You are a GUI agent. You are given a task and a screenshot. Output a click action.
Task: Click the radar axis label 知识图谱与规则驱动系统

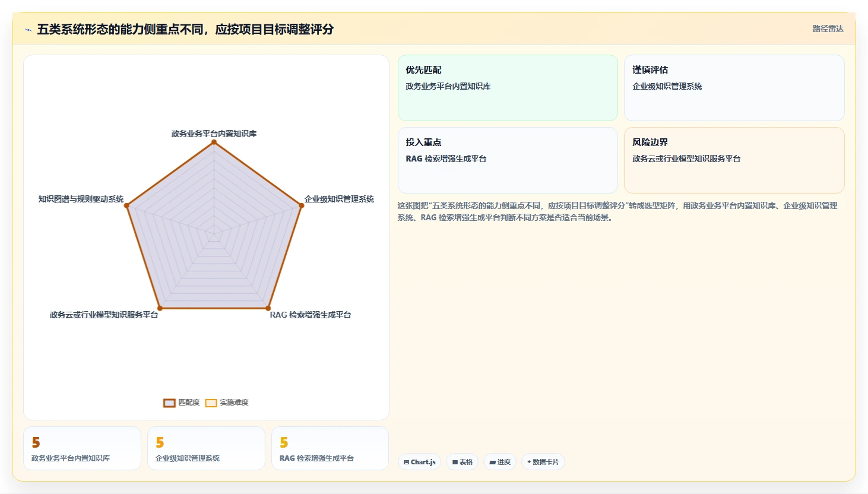click(81, 199)
